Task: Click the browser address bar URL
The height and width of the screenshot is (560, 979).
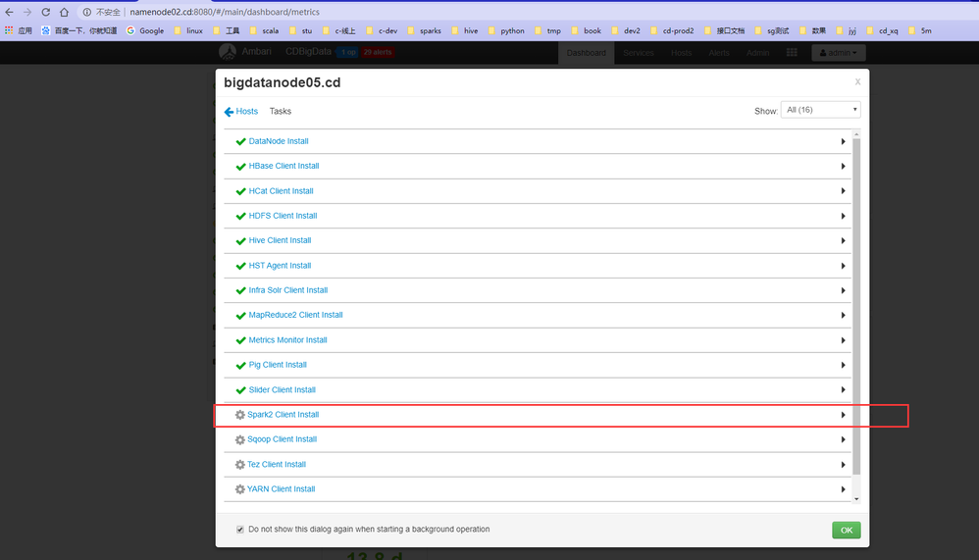Action: point(224,12)
